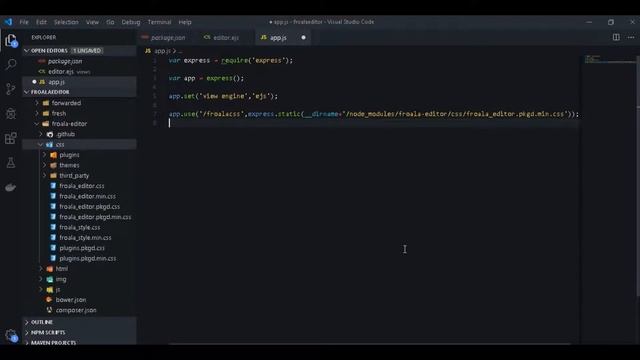Open froala_style.min.css file
This screenshot has height=360, width=640.
click(x=85, y=238)
